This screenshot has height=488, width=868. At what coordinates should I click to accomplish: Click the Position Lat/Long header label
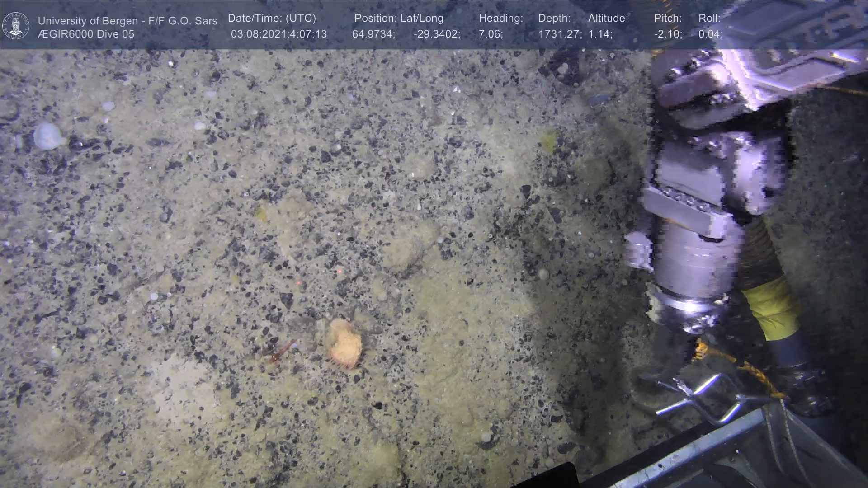click(399, 19)
